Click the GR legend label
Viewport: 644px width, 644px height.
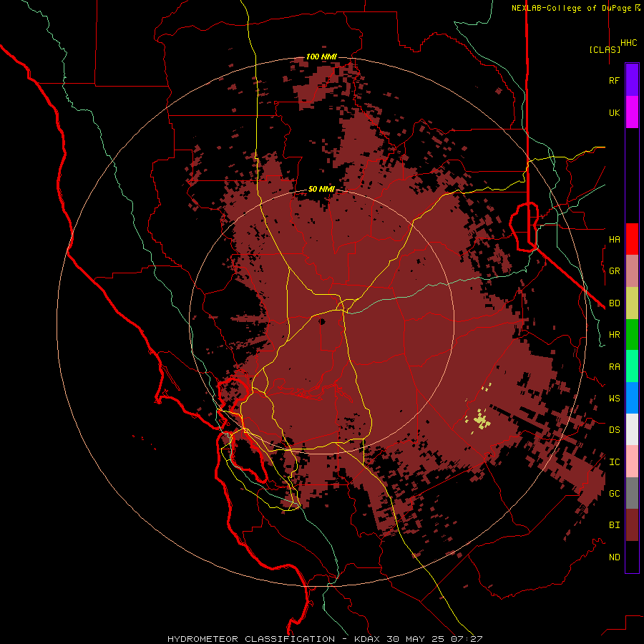point(615,271)
